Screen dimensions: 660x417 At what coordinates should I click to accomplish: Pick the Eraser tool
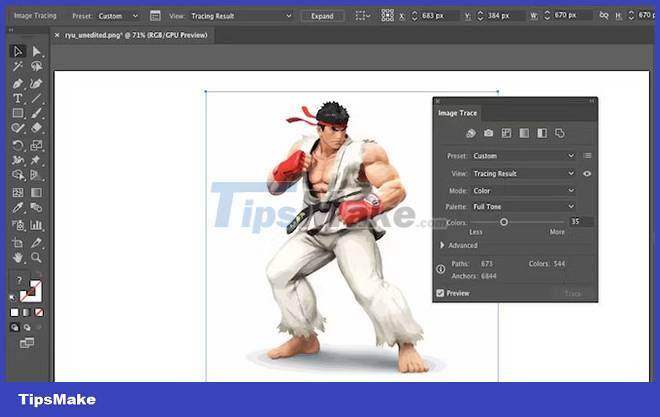pyautogui.click(x=37, y=128)
